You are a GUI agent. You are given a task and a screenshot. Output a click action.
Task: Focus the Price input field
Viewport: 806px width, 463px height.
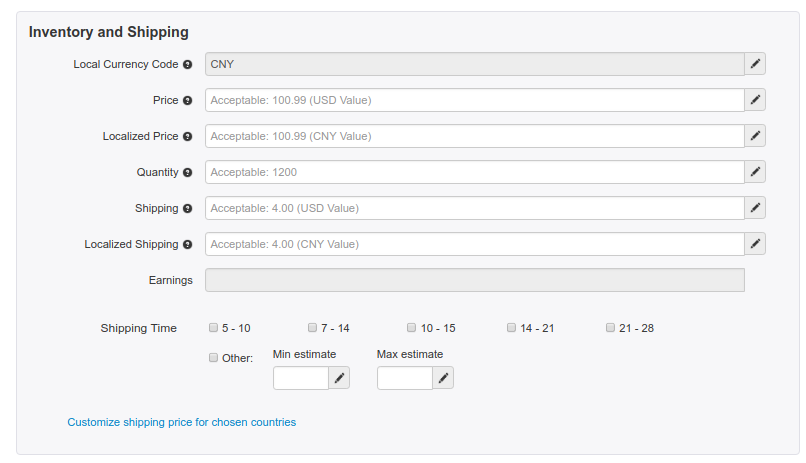pyautogui.click(x=474, y=100)
